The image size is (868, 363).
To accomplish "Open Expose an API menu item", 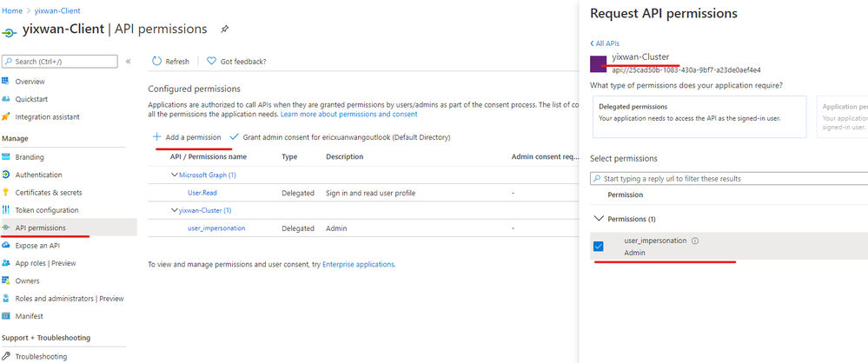I will click(37, 246).
